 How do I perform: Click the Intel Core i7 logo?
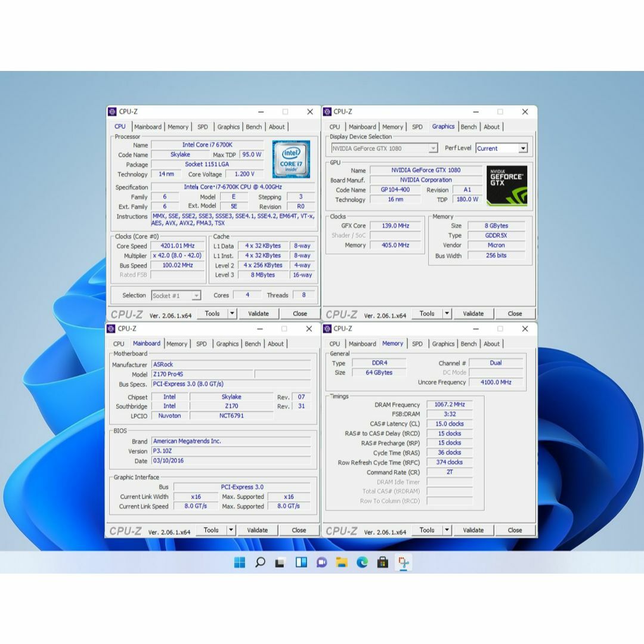(x=291, y=159)
